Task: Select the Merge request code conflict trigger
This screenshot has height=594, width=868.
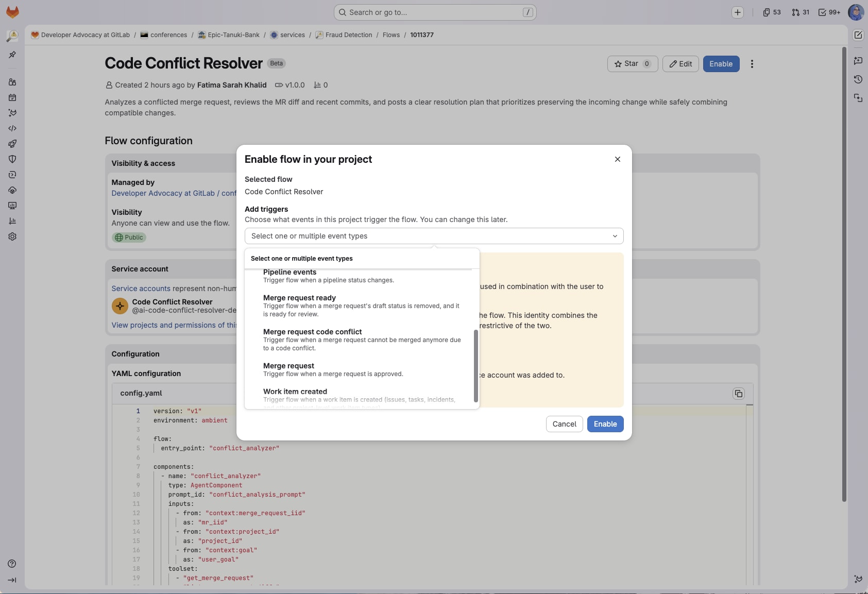Action: (362, 340)
